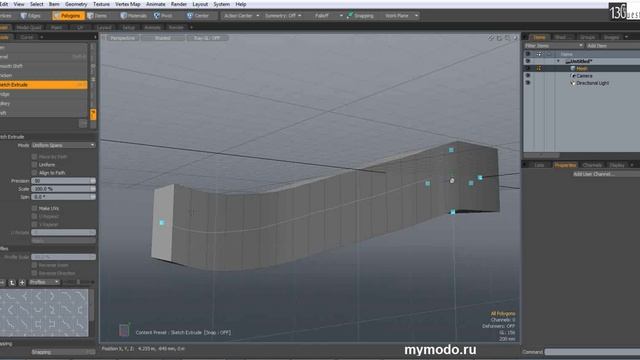Click the Scale 100.0 % field
Image resolution: width=640 pixels, height=360 pixels.
(x=63, y=189)
